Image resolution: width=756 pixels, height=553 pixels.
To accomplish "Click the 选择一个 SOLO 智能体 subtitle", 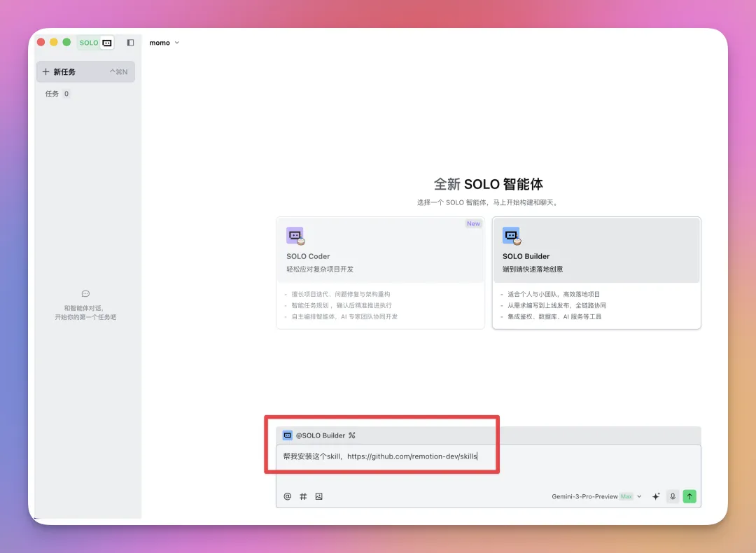I will pyautogui.click(x=488, y=202).
